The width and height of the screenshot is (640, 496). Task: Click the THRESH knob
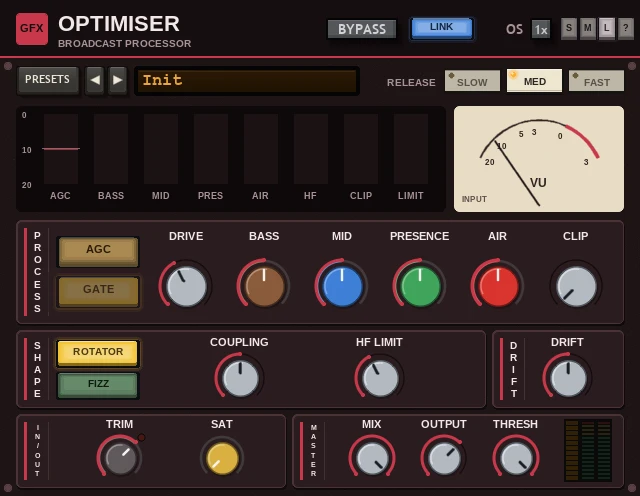point(516,458)
